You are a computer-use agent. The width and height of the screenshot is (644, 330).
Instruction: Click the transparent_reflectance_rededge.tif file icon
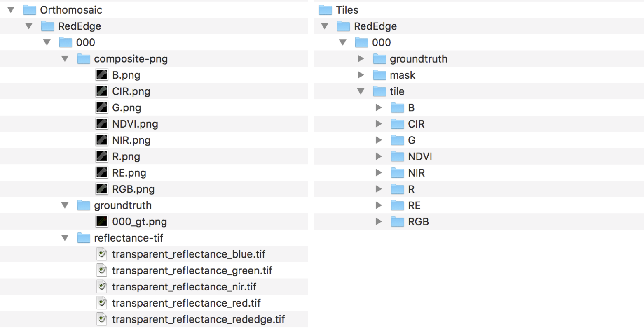102,319
